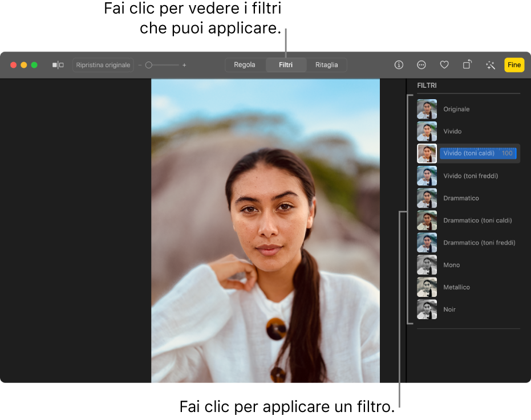This screenshot has height=420, width=531.
Task: Apply the Mono filter
Action: click(x=451, y=264)
